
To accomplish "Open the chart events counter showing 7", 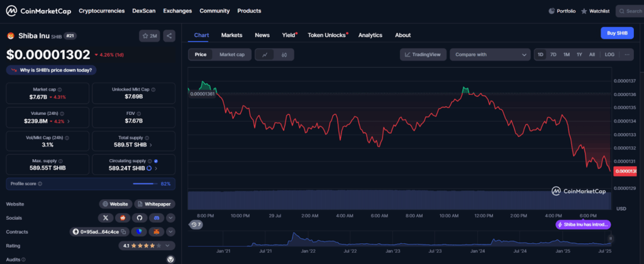I will click(196, 224).
